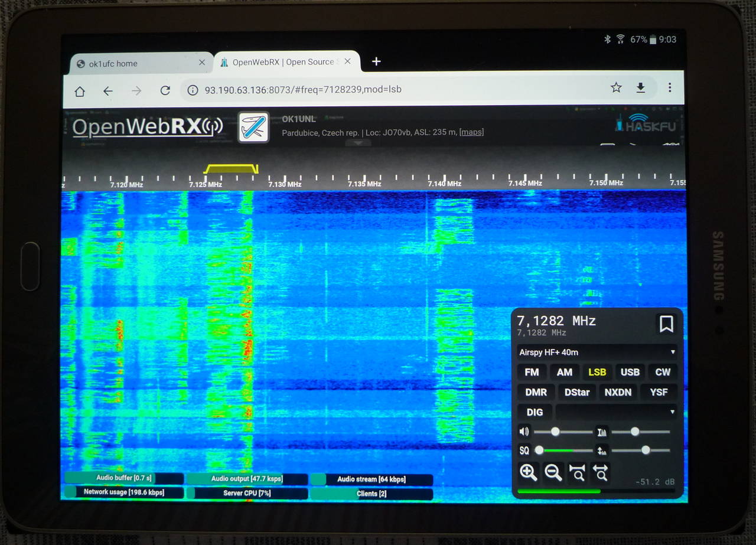Open the maps link in header
This screenshot has height=545, width=756.
point(471,132)
